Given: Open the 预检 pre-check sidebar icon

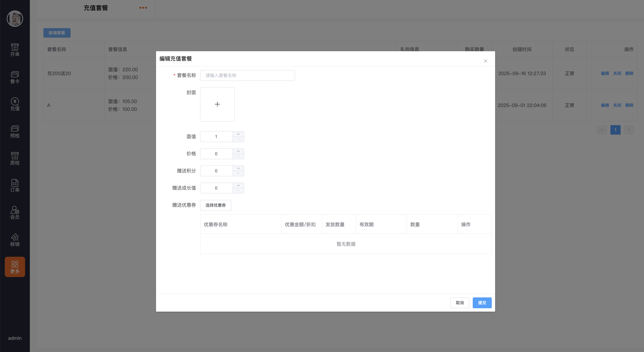Looking at the screenshot, I should [x=15, y=132].
